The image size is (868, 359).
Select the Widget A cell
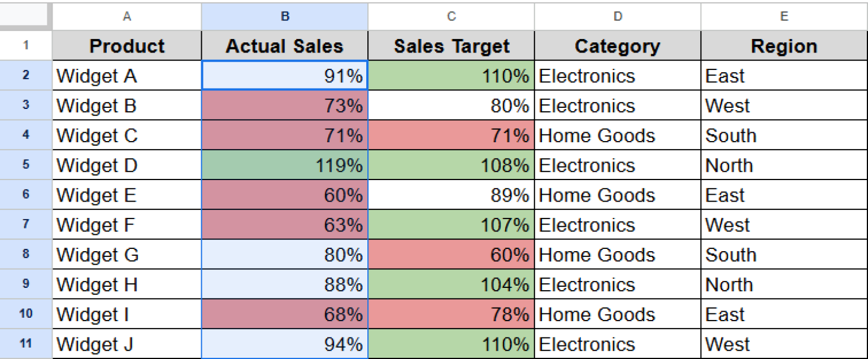point(127,76)
